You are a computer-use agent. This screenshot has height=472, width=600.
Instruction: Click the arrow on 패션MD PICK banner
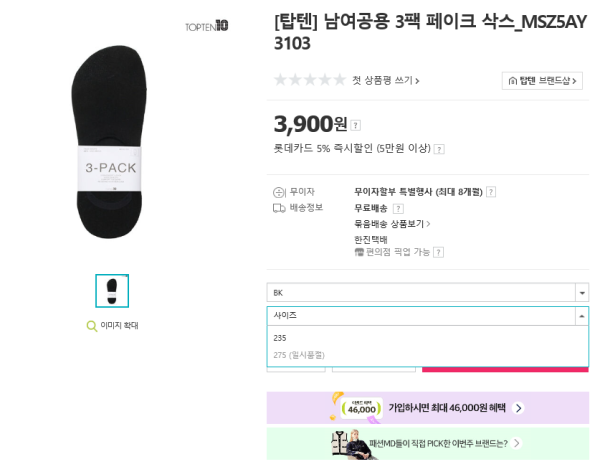pyautogui.click(x=517, y=443)
